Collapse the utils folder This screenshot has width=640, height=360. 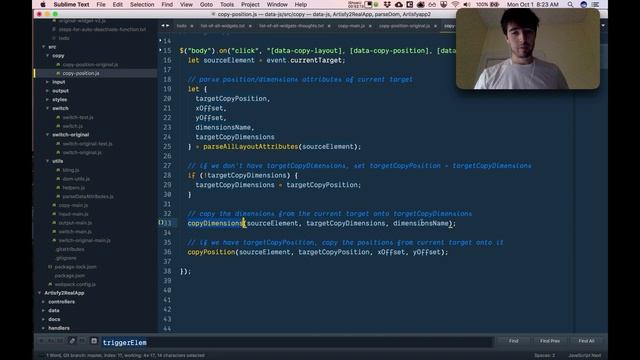click(x=48, y=161)
